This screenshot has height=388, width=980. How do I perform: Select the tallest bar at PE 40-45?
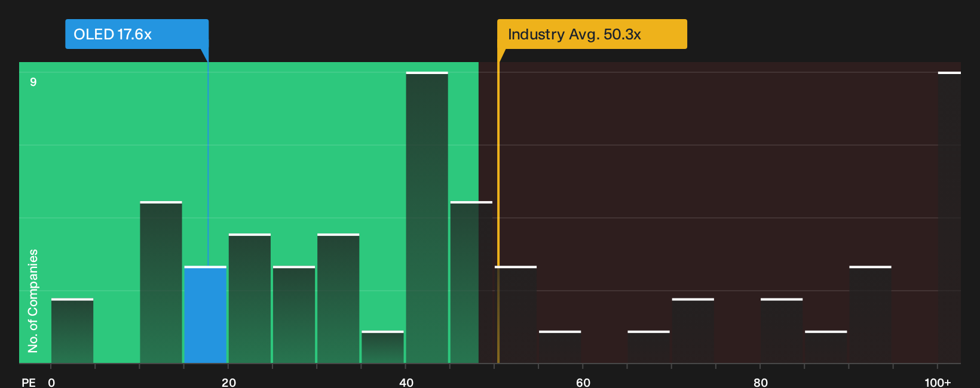(x=427, y=217)
